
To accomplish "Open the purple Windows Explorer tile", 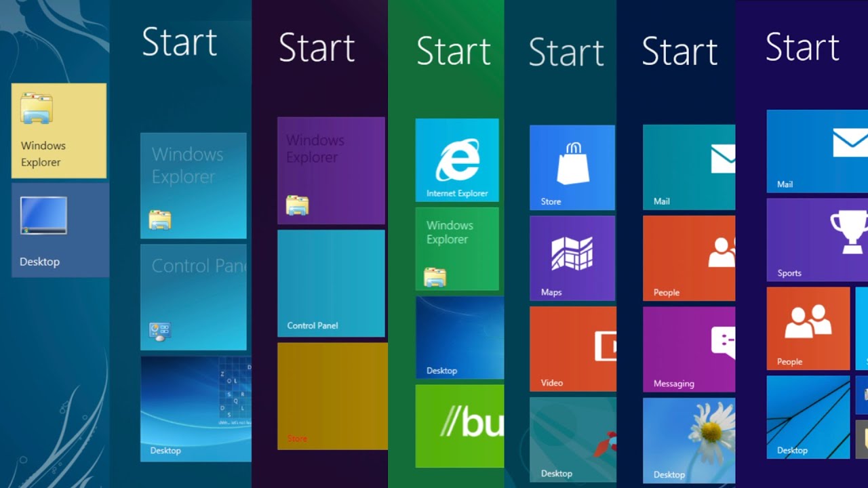I will pyautogui.click(x=331, y=171).
